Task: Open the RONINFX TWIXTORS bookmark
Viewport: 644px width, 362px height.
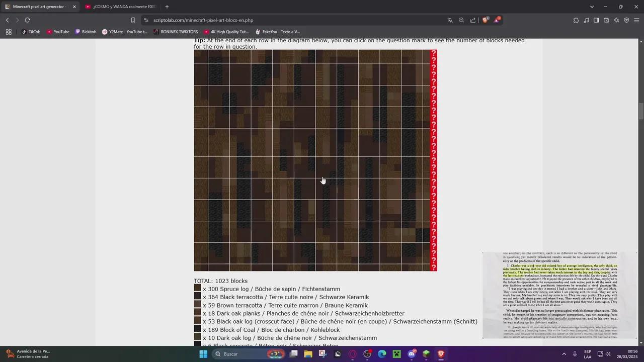Action: 176,32
